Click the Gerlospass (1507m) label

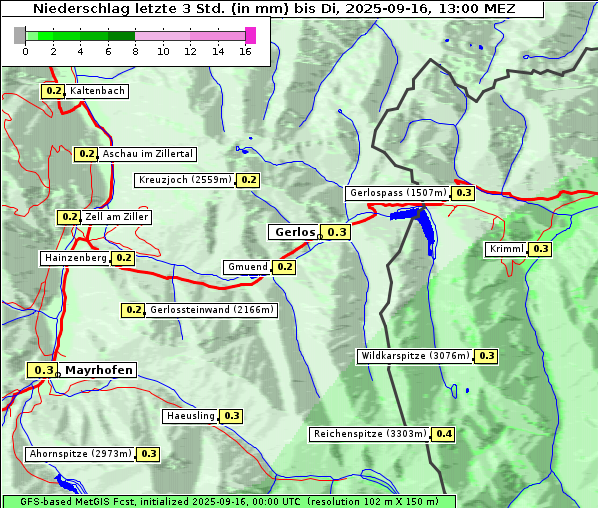click(x=398, y=193)
